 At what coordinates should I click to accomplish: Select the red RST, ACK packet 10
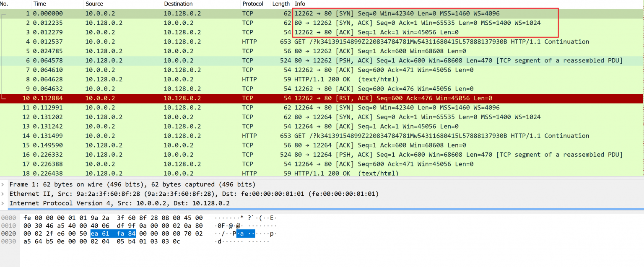pyautogui.click(x=168, y=98)
